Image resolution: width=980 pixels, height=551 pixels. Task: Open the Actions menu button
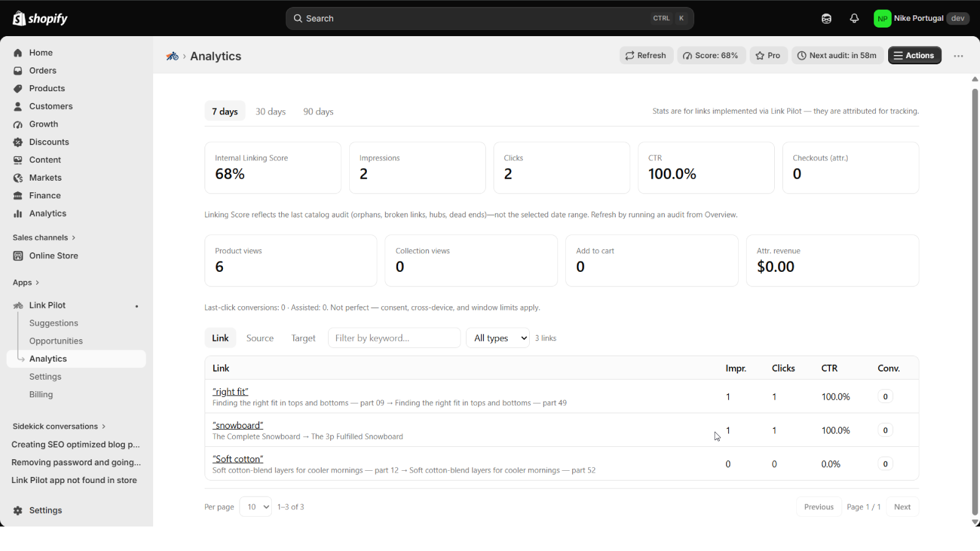[914, 56]
